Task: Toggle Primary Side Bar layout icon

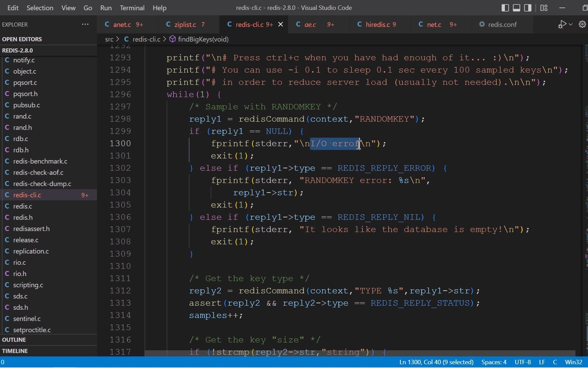Action: (505, 8)
